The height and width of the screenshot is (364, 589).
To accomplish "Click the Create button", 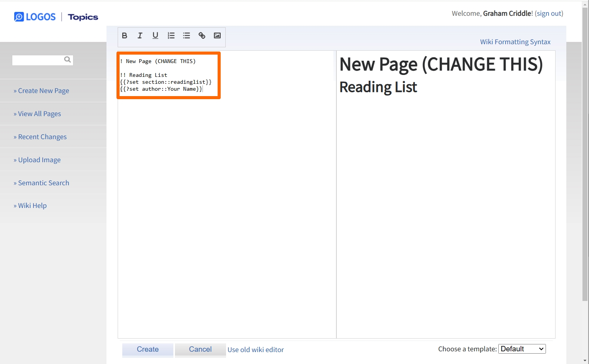I will point(148,349).
